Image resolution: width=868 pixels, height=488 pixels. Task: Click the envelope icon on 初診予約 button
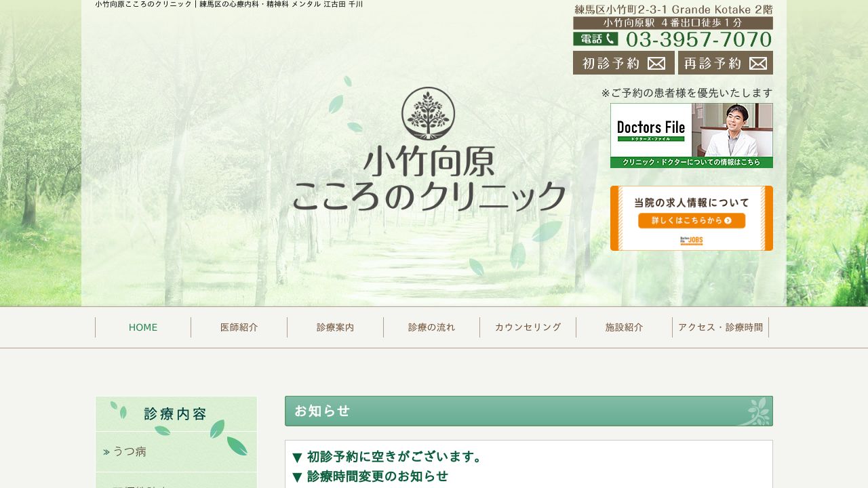(x=656, y=63)
